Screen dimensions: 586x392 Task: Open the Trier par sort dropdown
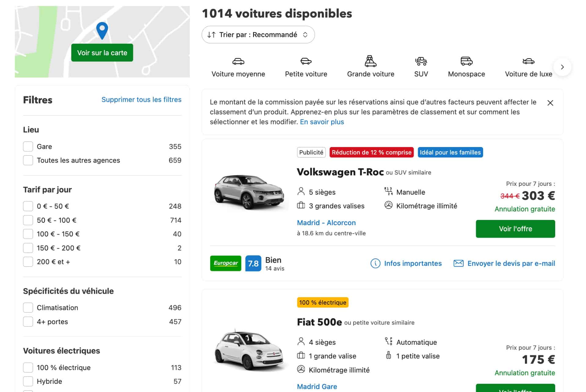click(258, 34)
